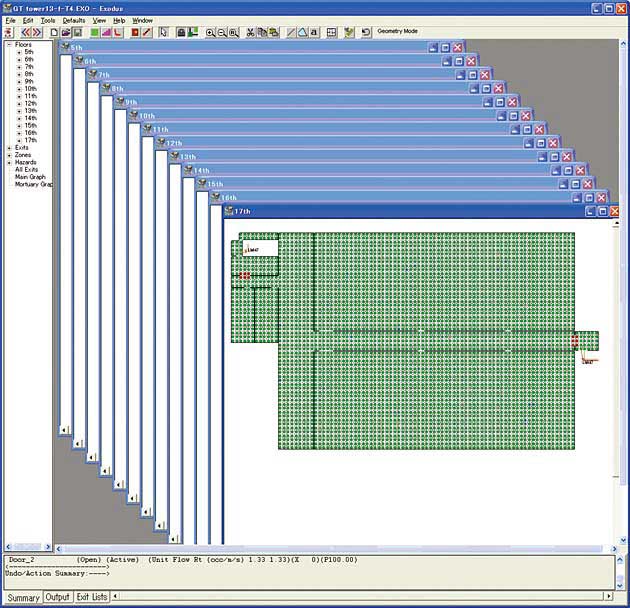Screen dimensions: 630x608
Task: Click the double left arrows icon
Action: click(26, 33)
